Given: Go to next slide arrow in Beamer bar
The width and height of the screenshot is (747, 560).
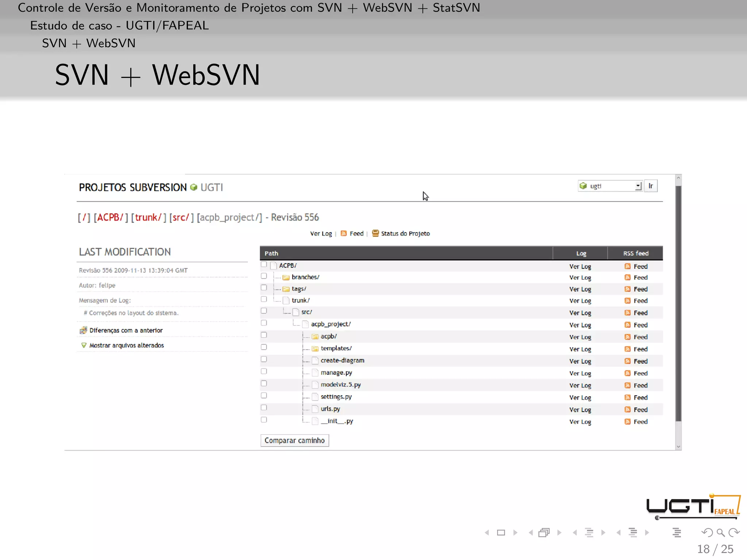Looking at the screenshot, I should [x=515, y=533].
